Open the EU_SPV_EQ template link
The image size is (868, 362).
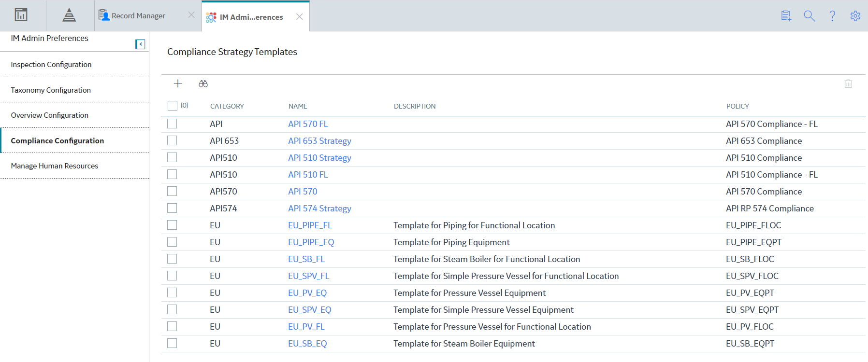pyautogui.click(x=310, y=310)
